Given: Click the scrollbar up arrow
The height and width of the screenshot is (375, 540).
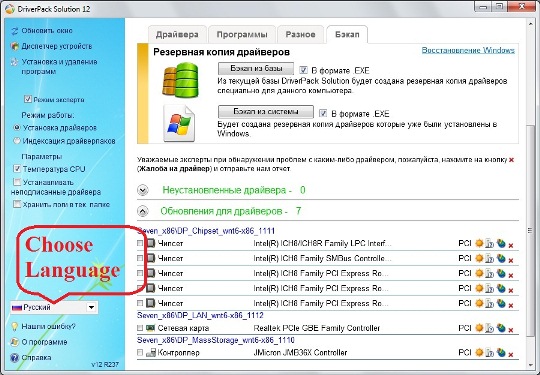Looking at the screenshot, I should (530, 24).
